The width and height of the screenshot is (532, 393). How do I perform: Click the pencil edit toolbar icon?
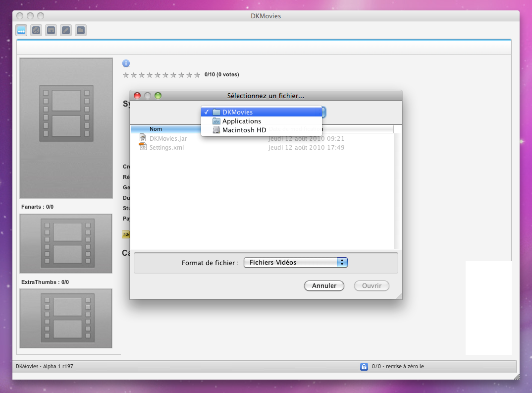coord(66,30)
